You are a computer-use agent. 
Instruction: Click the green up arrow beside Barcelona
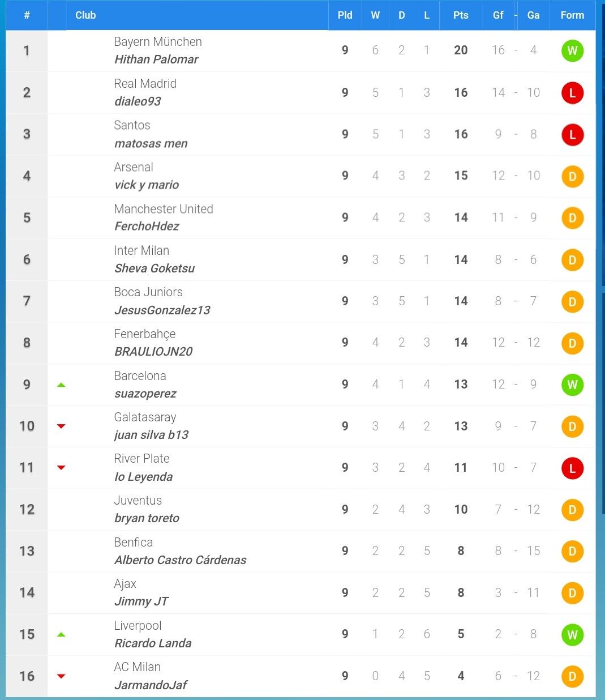[61, 385]
